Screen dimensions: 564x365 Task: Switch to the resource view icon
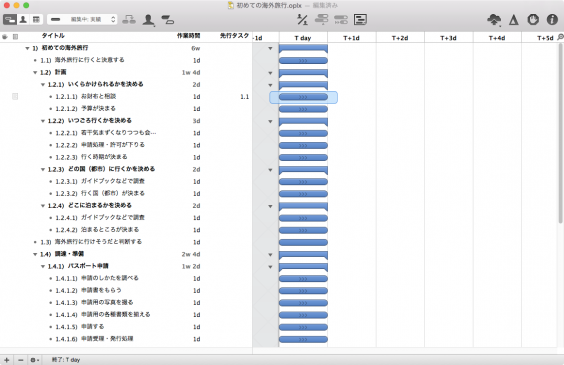coord(23,19)
